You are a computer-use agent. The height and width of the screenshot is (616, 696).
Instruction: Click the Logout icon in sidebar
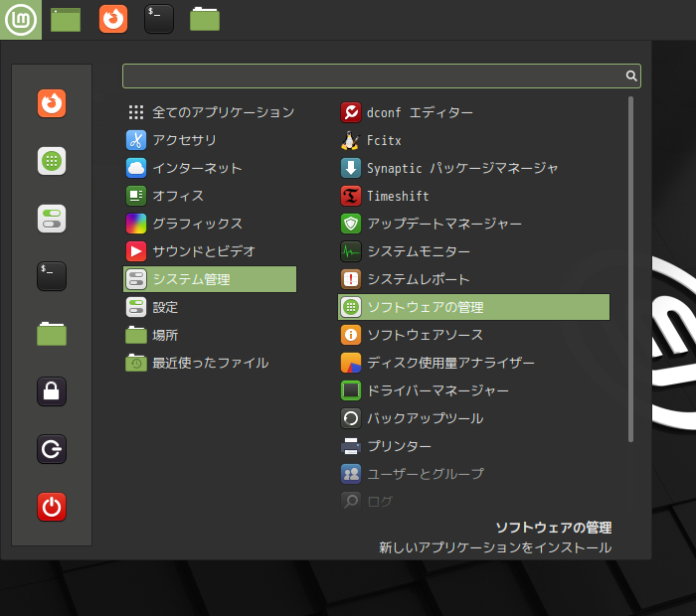[x=52, y=449]
